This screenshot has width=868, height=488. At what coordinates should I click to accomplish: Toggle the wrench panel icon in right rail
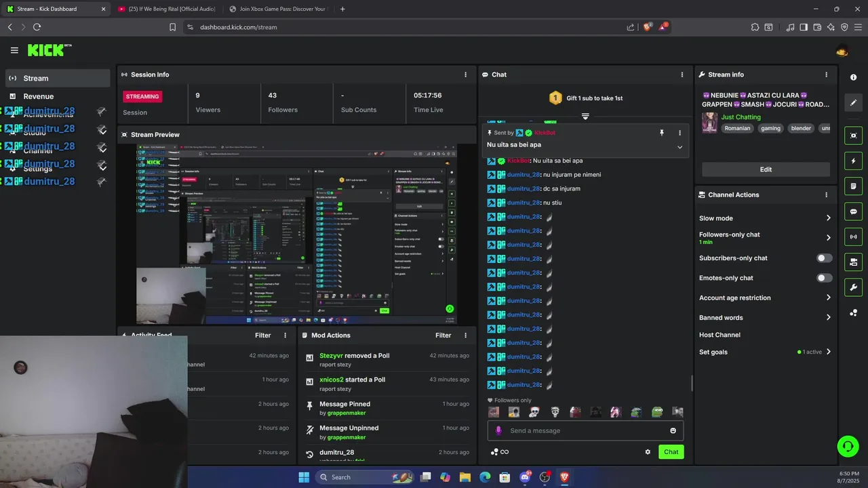click(x=853, y=287)
